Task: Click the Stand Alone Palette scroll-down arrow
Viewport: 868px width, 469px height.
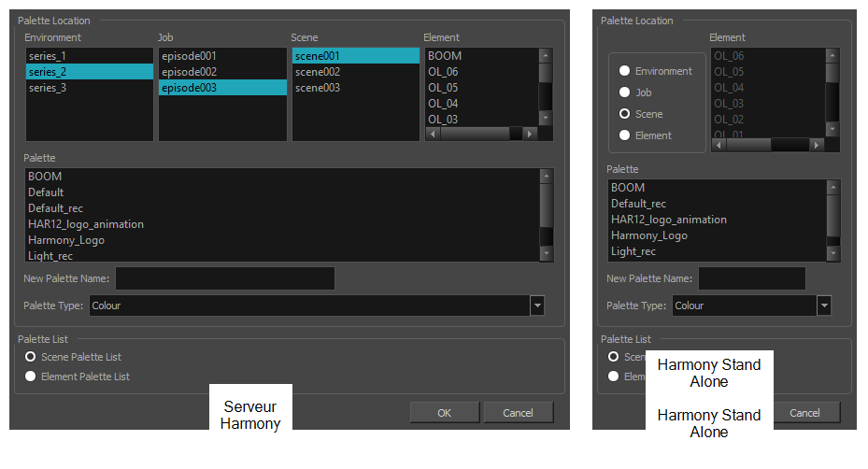Action: coord(833,253)
